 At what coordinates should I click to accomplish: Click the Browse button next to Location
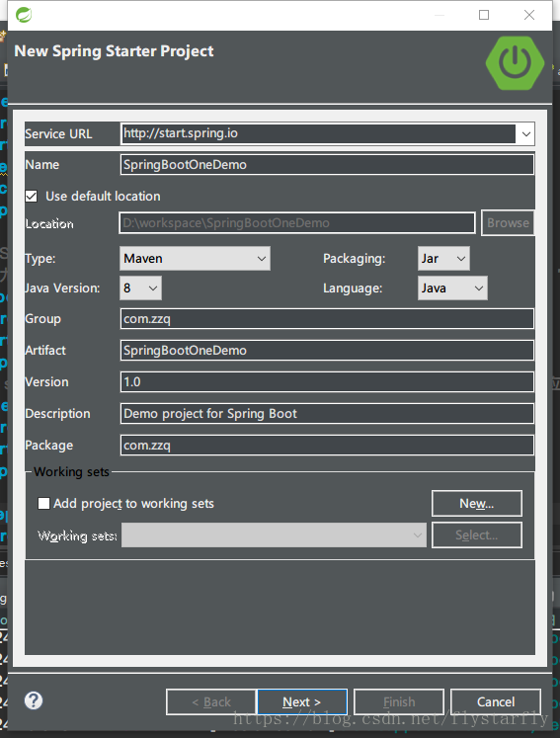[x=508, y=222]
